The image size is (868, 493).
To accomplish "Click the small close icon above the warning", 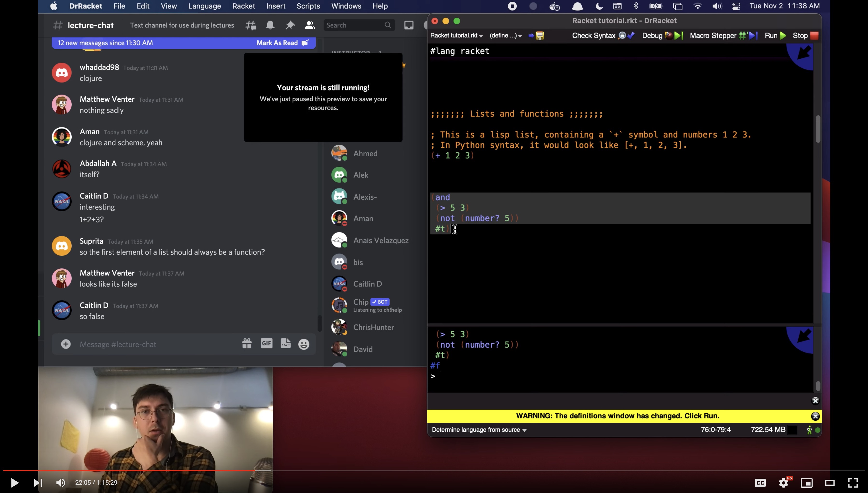I will click(815, 401).
